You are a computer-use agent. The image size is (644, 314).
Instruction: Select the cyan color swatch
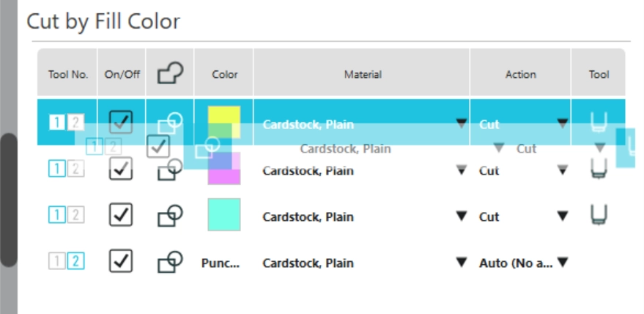224,216
